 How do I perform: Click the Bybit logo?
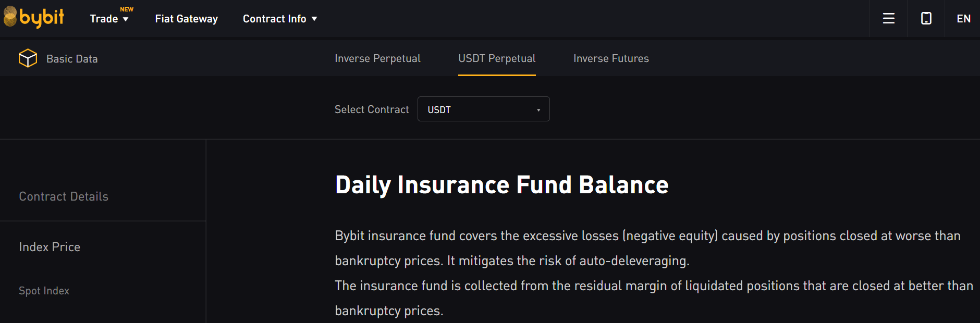pyautogui.click(x=34, y=17)
